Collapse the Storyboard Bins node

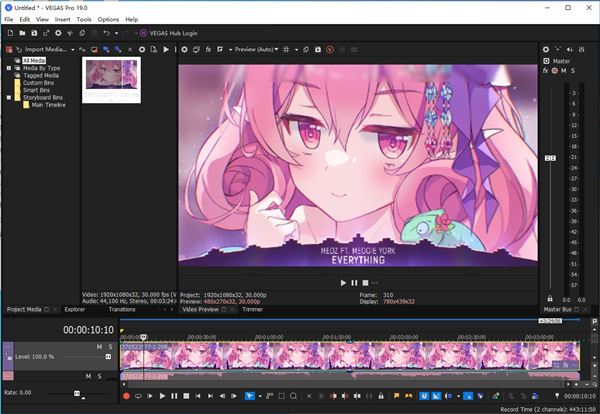(x=9, y=98)
